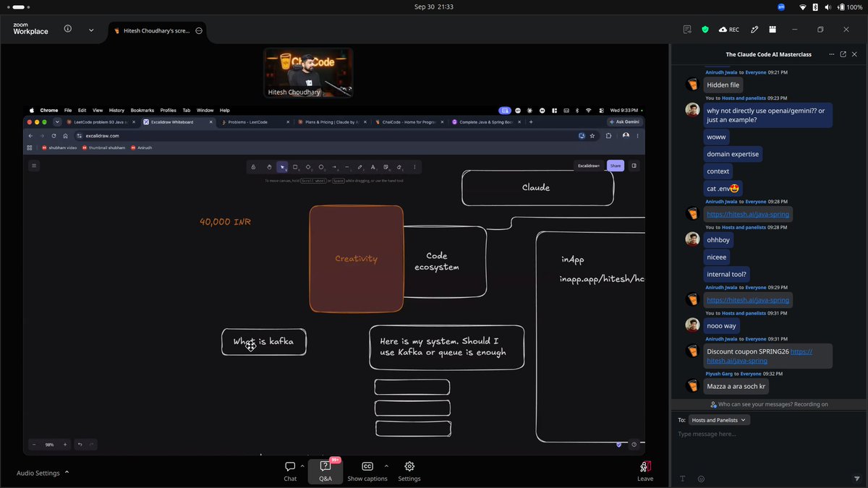Click Excalidraw zoom out minus button
Viewport: 868px width, 488px height.
pos(34,445)
